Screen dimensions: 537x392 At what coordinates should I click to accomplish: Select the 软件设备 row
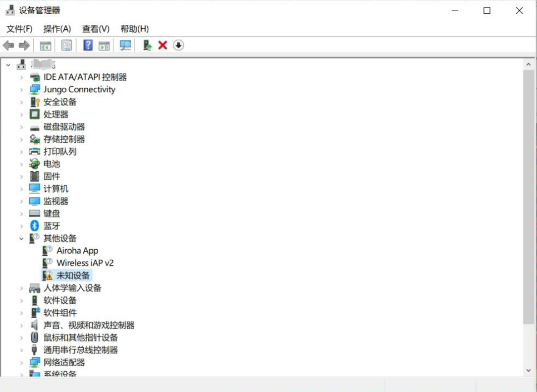point(60,300)
